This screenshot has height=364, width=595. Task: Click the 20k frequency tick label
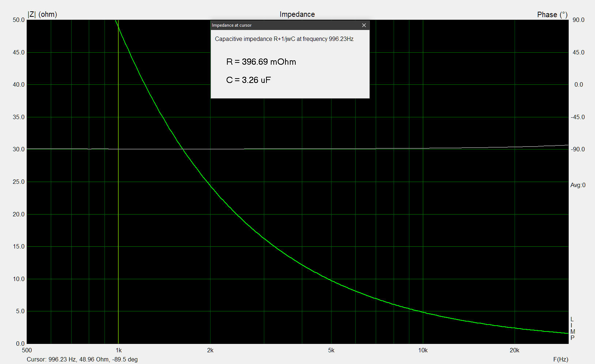(x=514, y=350)
